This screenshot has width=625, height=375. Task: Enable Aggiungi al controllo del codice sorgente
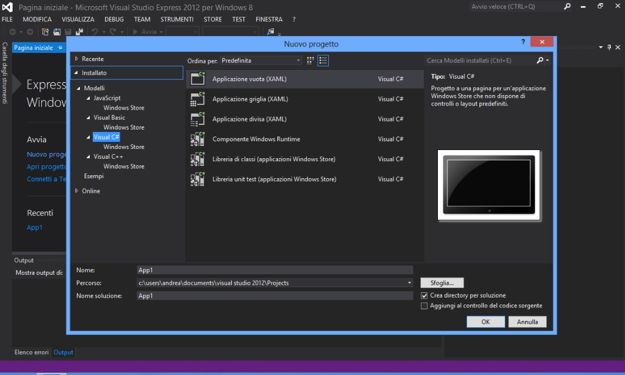click(424, 306)
